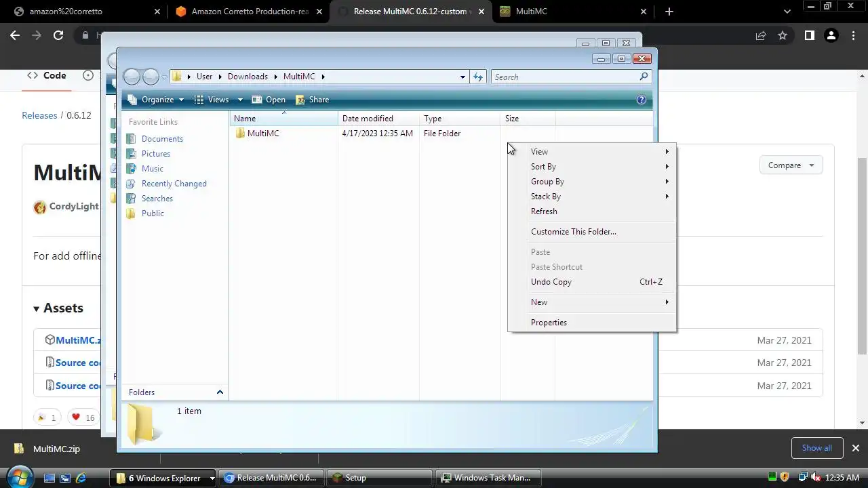868x488 pixels.
Task: Click the magnifier icon in Explorer search
Action: (x=644, y=77)
